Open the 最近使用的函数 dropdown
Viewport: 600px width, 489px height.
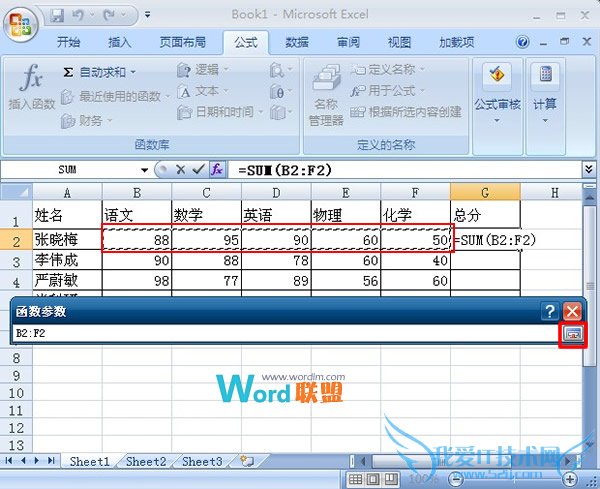(x=115, y=96)
